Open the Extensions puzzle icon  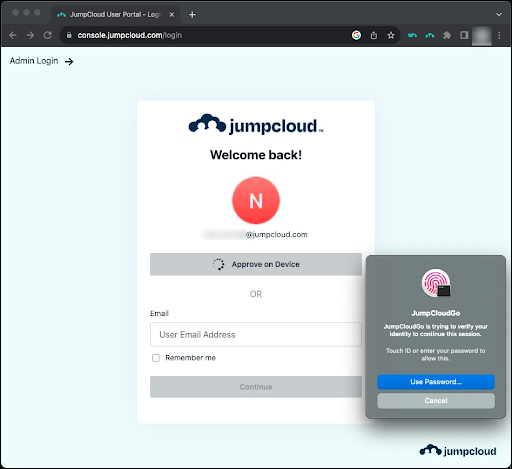pos(447,35)
